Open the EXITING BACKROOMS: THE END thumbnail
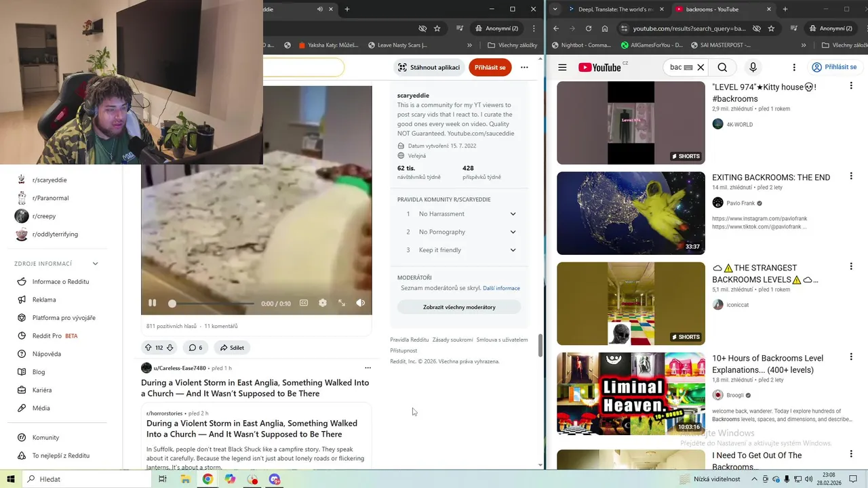Screen dimensions: 868x488 [631, 213]
